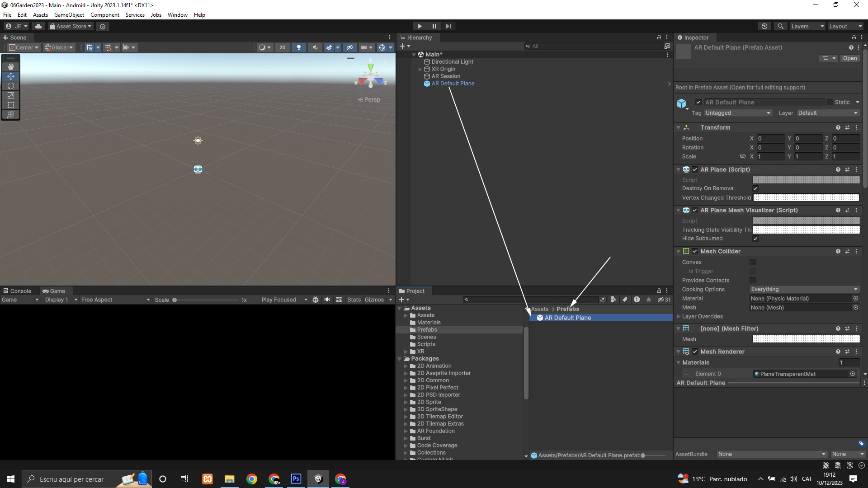
Task: Select the Hand view tool
Action: 11,66
